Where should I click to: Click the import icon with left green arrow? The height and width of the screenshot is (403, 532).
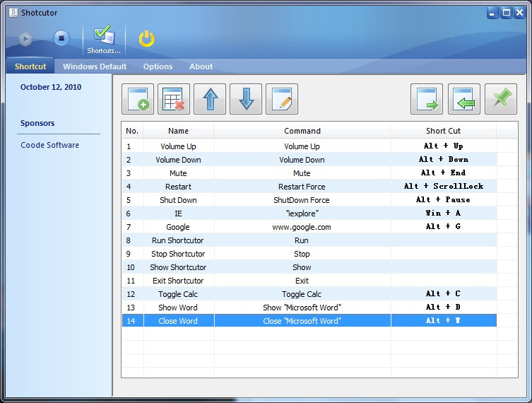tap(464, 99)
